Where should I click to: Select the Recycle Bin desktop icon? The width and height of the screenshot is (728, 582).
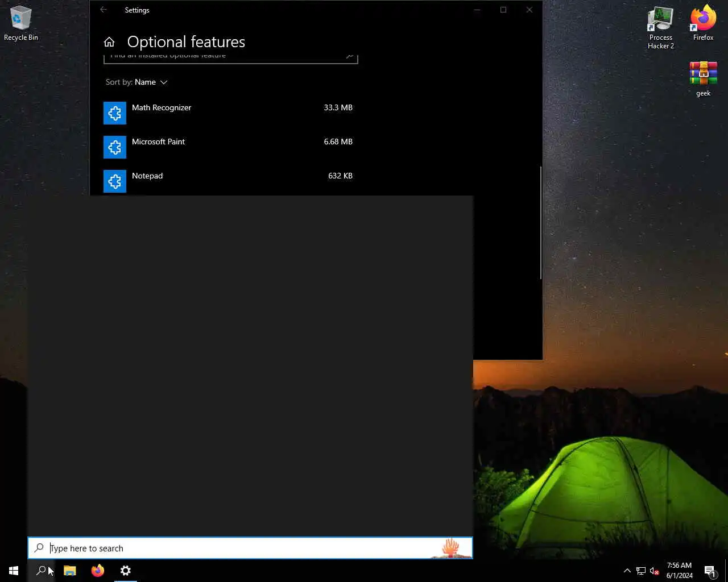(21, 24)
